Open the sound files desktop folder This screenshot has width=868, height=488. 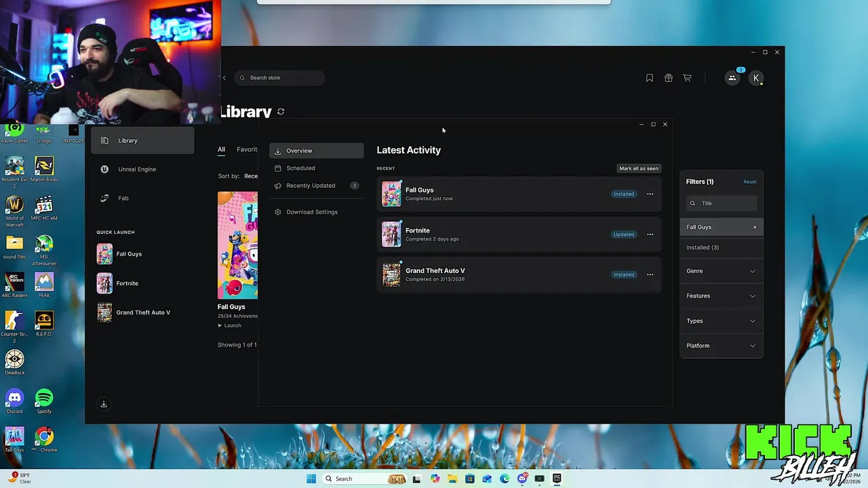(14, 247)
